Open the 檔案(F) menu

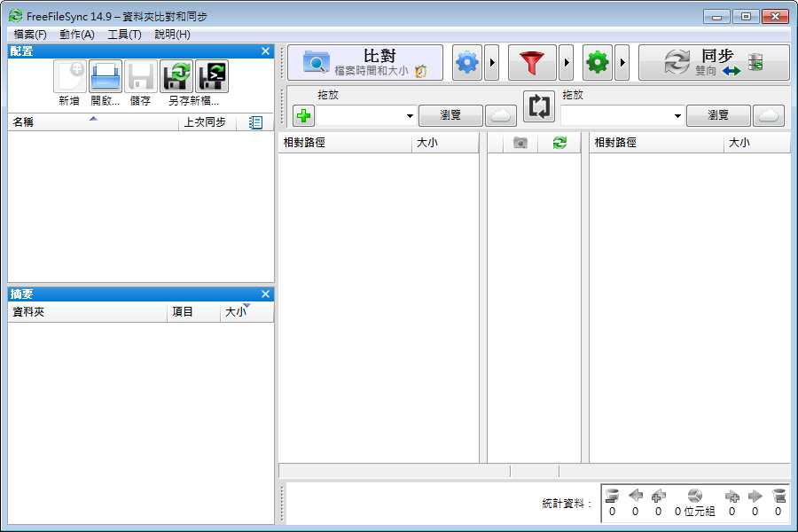tap(27, 34)
